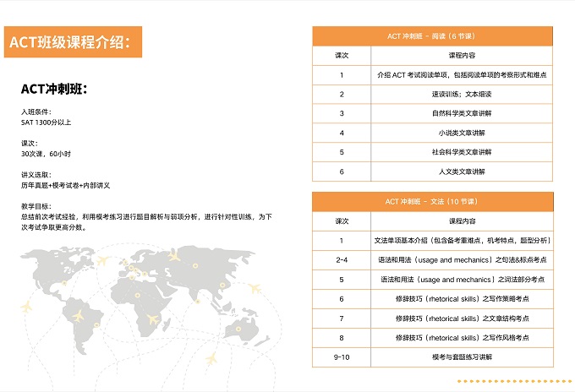Click the 模考与套题练习讲解 cell
This screenshot has height=392, width=575.
pyautogui.click(x=461, y=357)
